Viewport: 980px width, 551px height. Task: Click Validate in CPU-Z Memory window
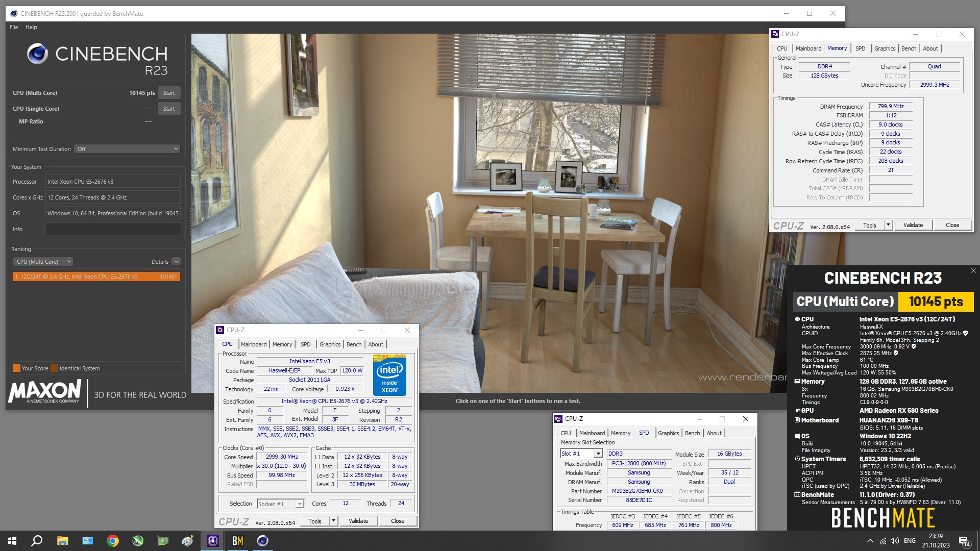913,225
